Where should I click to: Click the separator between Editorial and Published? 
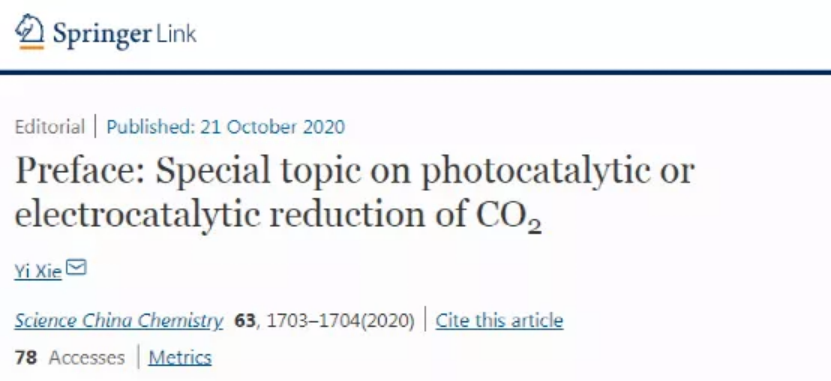pyautogui.click(x=96, y=127)
